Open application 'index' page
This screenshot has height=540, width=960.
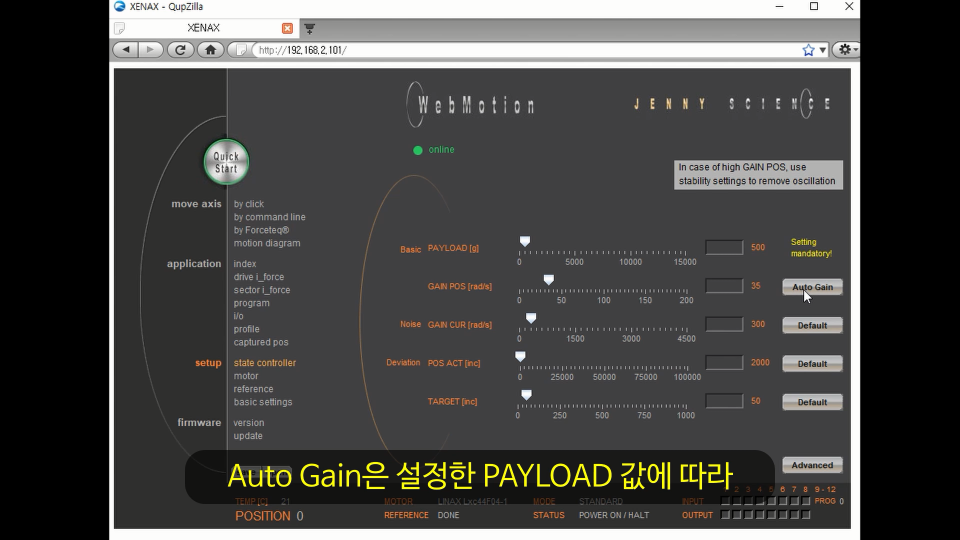[x=245, y=264]
